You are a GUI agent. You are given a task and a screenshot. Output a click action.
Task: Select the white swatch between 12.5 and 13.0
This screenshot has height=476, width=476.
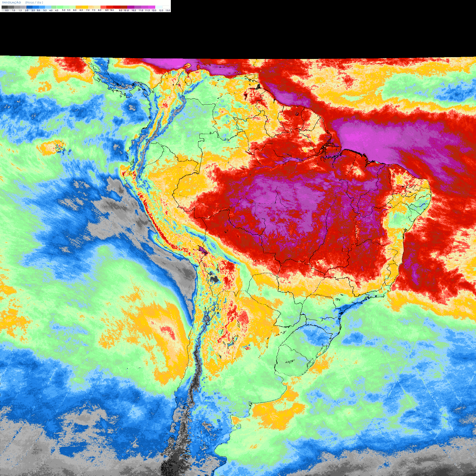pyautogui.click(x=166, y=7)
